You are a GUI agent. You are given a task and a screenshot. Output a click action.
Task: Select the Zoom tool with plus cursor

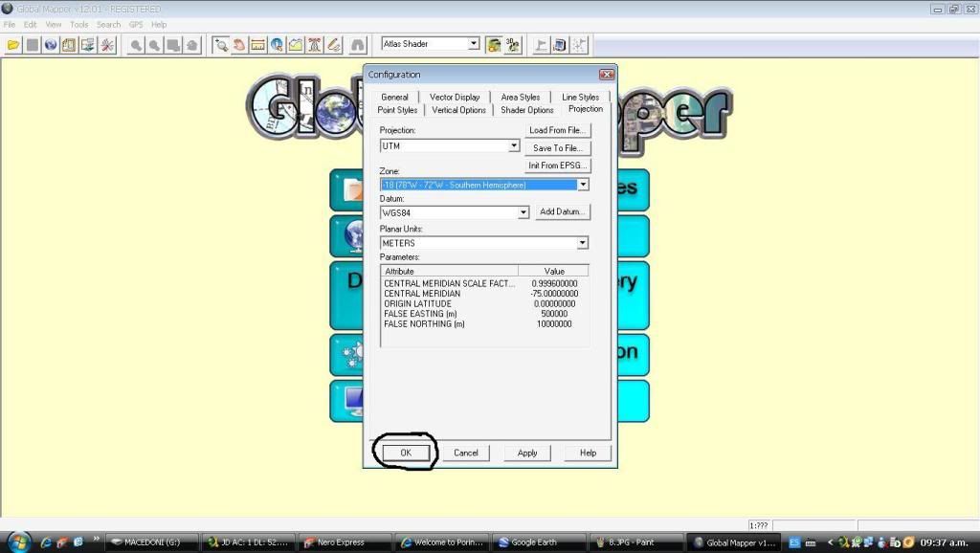[x=220, y=45]
